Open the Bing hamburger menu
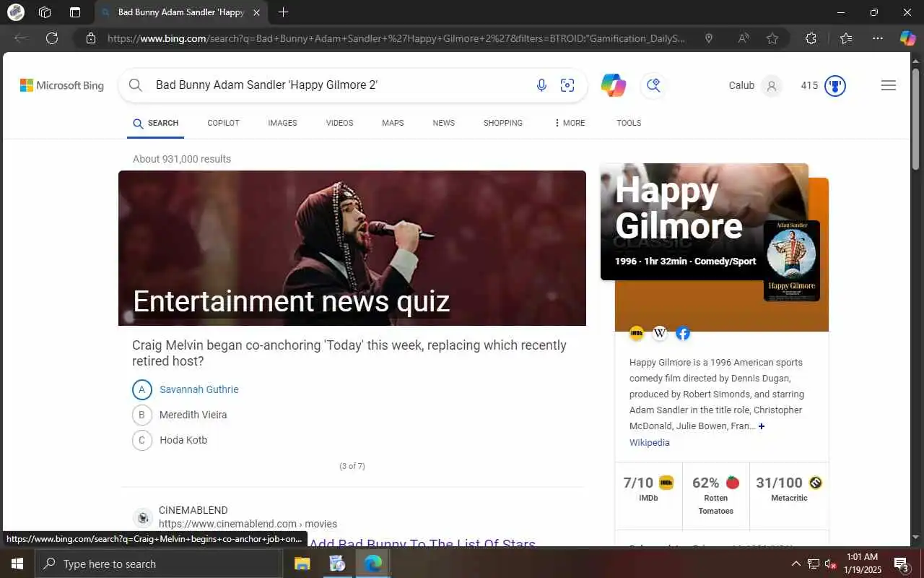The height and width of the screenshot is (578, 924). pos(889,85)
